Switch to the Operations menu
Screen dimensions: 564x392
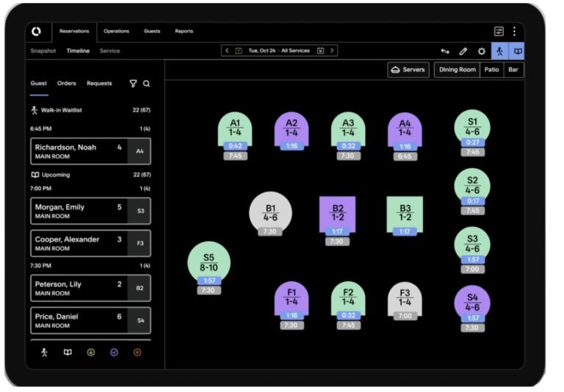[116, 32]
